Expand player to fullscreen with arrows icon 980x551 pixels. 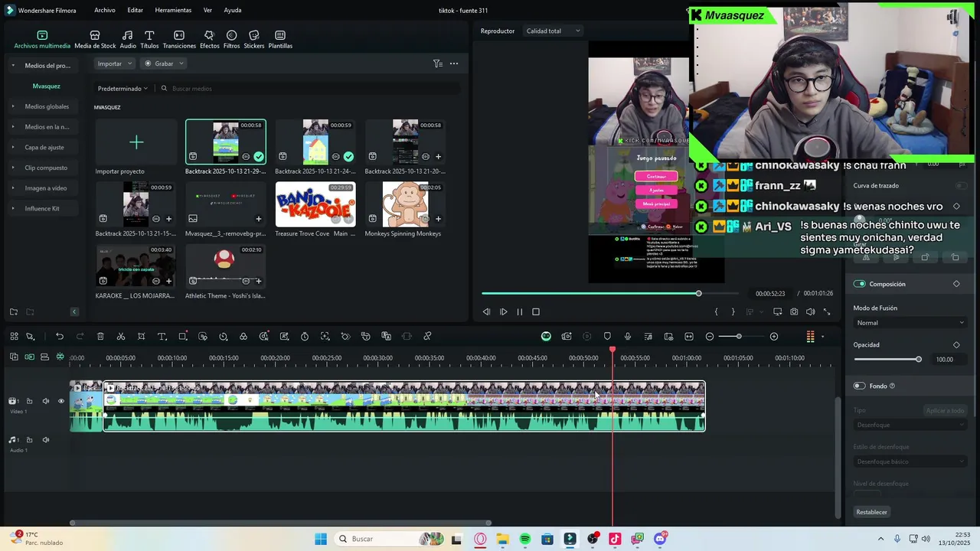(x=827, y=312)
